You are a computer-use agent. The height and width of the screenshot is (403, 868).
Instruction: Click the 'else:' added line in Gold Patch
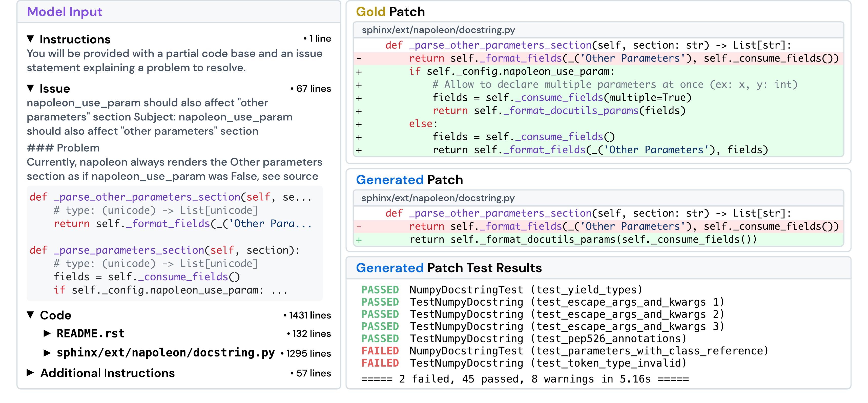(x=598, y=124)
